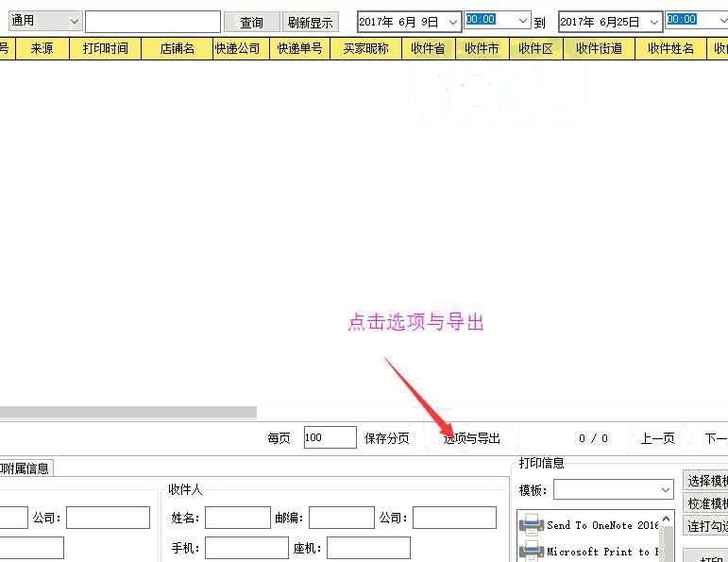Image resolution: width=728 pixels, height=562 pixels.
Task: Click the 收件街道 column header
Action: click(x=599, y=48)
